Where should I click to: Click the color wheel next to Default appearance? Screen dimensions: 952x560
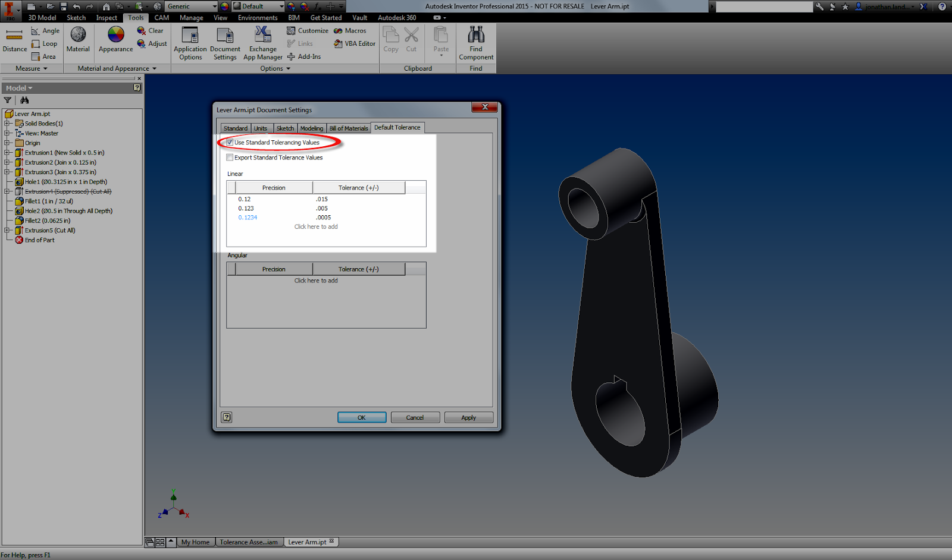(224, 7)
